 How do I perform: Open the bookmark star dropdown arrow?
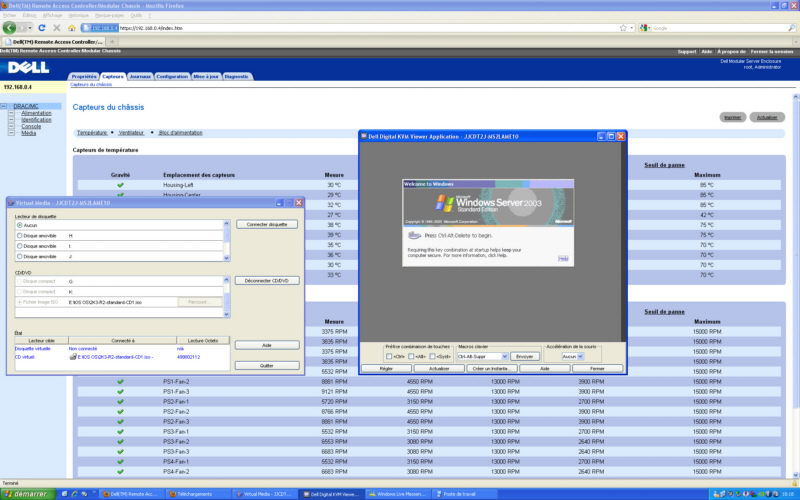(632, 28)
